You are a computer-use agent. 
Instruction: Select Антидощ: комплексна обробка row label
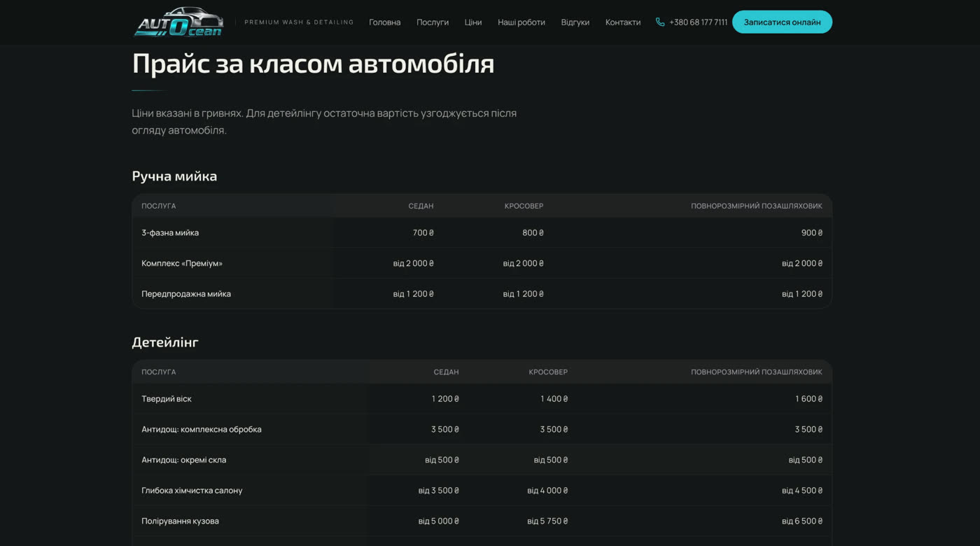pos(202,429)
